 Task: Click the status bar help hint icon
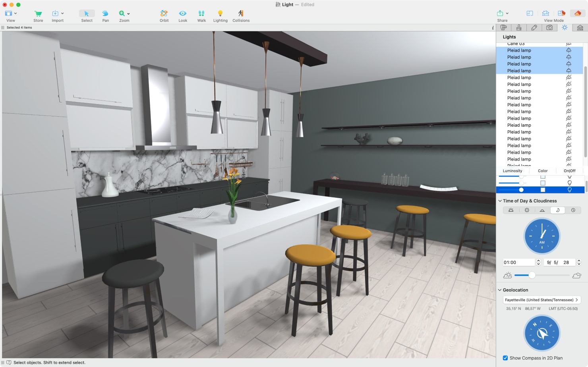click(9, 363)
